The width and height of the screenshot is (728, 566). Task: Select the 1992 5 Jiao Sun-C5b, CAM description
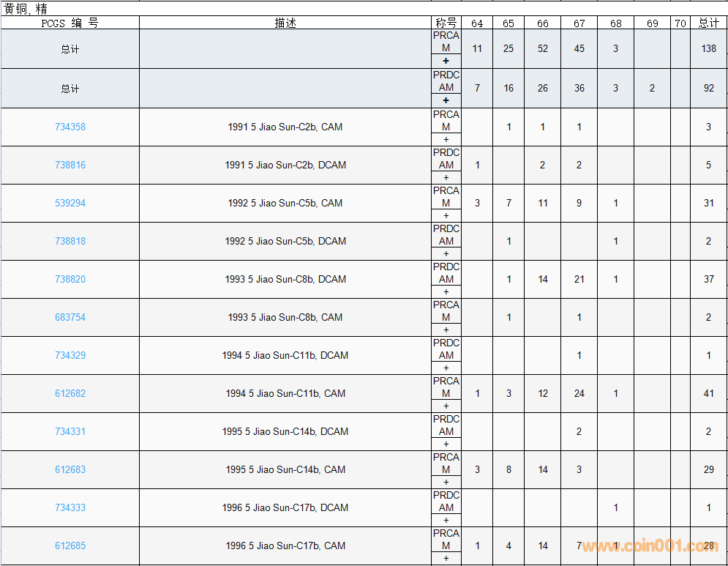click(285, 203)
